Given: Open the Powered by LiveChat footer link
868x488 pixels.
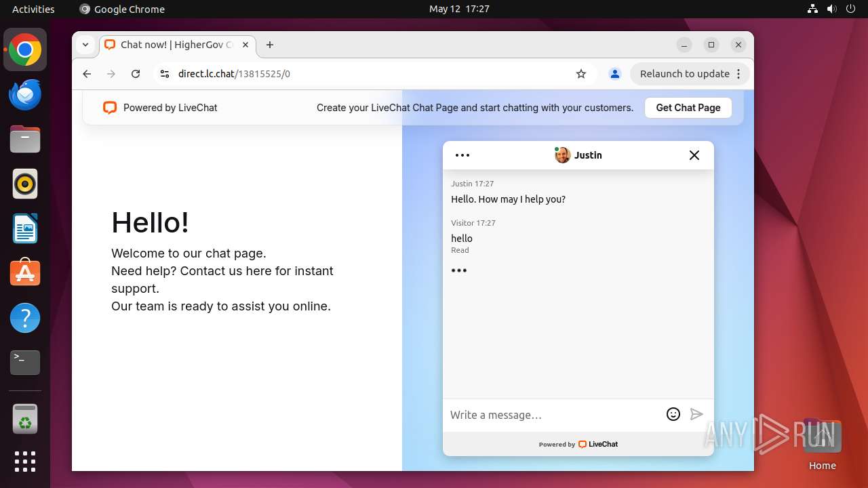Looking at the screenshot, I should (578, 445).
